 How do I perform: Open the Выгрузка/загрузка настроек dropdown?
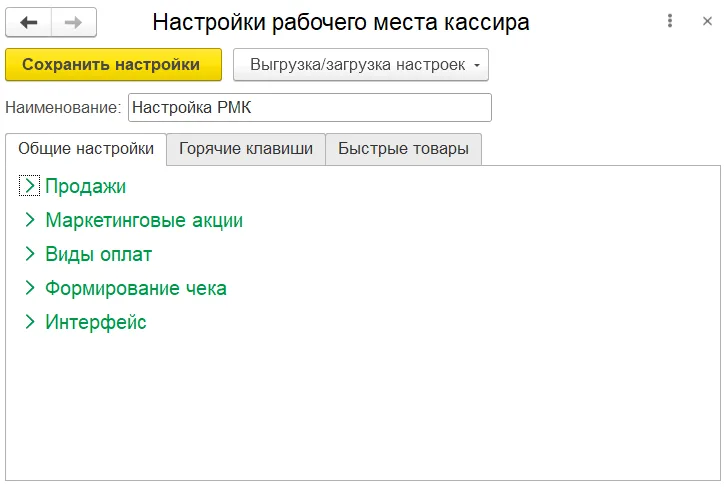[x=361, y=65]
